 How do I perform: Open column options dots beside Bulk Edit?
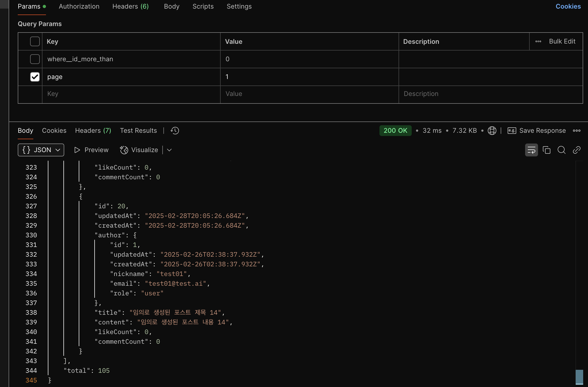(x=538, y=41)
